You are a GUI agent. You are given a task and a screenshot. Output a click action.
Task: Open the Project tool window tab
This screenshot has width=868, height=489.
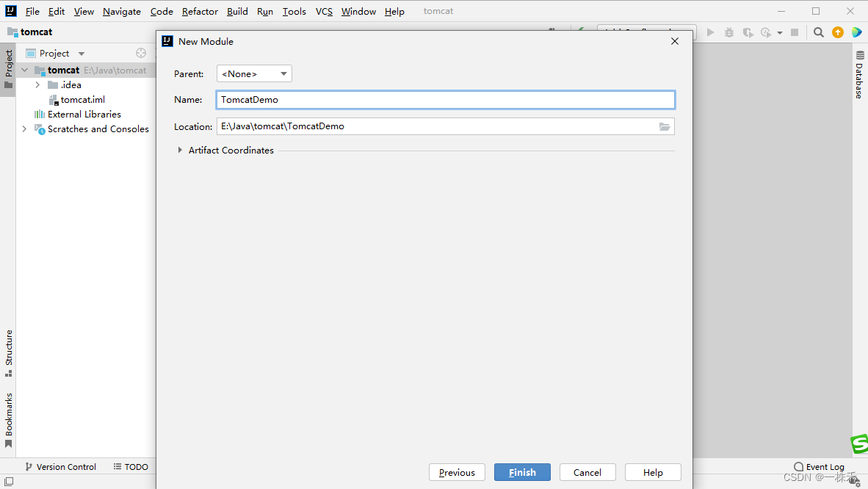(8, 69)
